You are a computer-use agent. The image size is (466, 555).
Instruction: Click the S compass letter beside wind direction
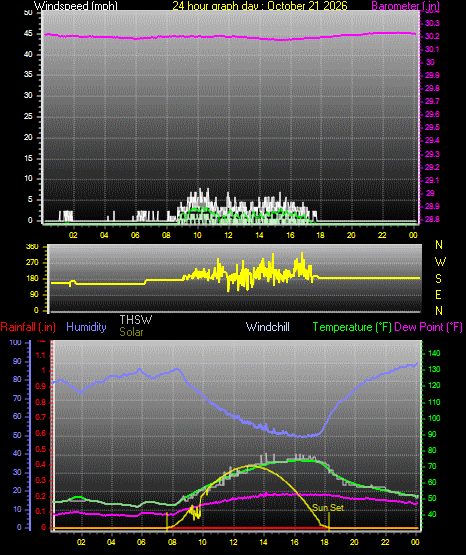[x=438, y=279]
